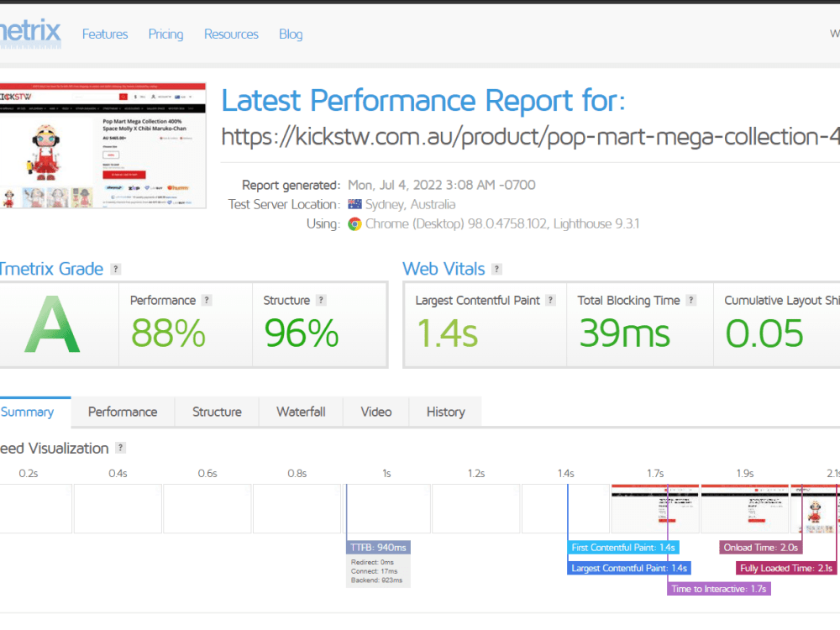Click the 96% structure score
The height and width of the screenshot is (630, 840).
tap(301, 333)
